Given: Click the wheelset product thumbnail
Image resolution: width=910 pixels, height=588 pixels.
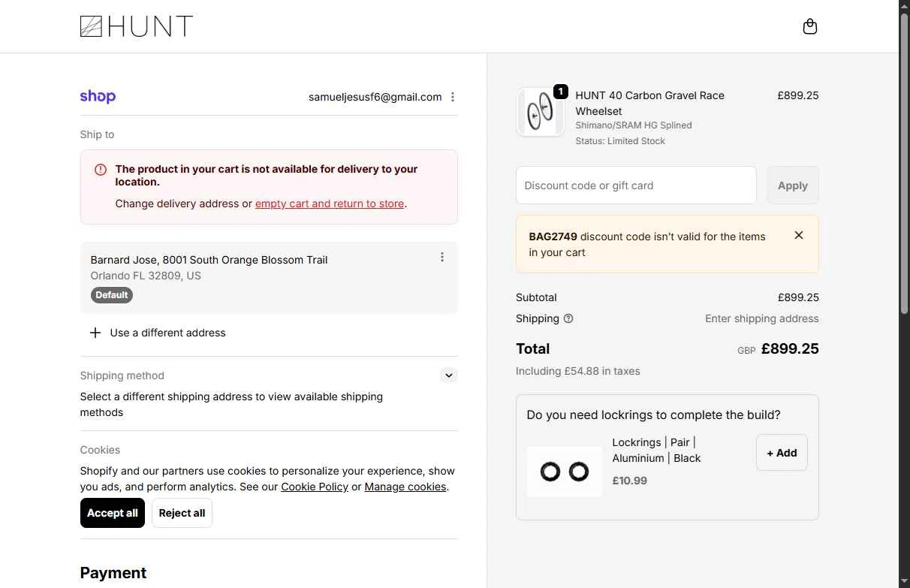Looking at the screenshot, I should click(541, 112).
